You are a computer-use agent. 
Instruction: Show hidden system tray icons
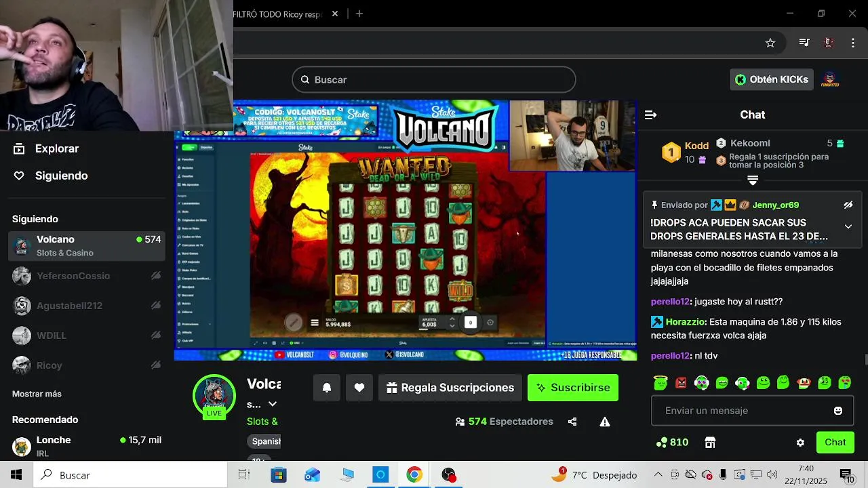point(658,475)
